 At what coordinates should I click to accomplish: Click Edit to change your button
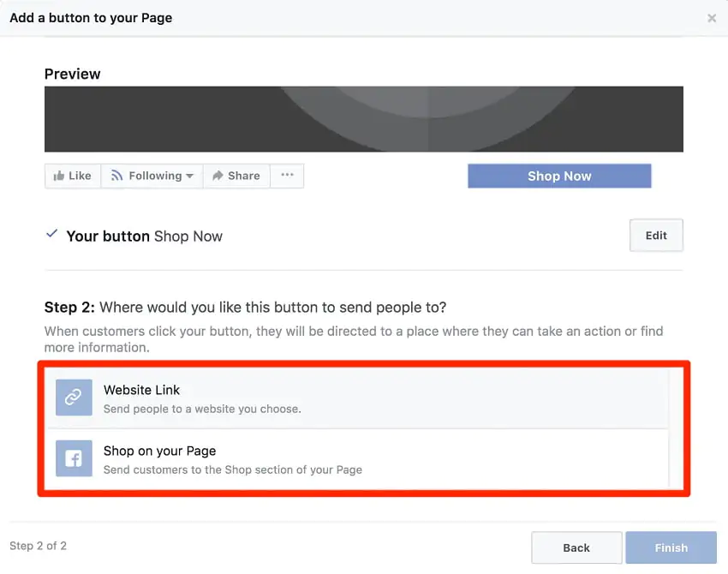pos(656,236)
